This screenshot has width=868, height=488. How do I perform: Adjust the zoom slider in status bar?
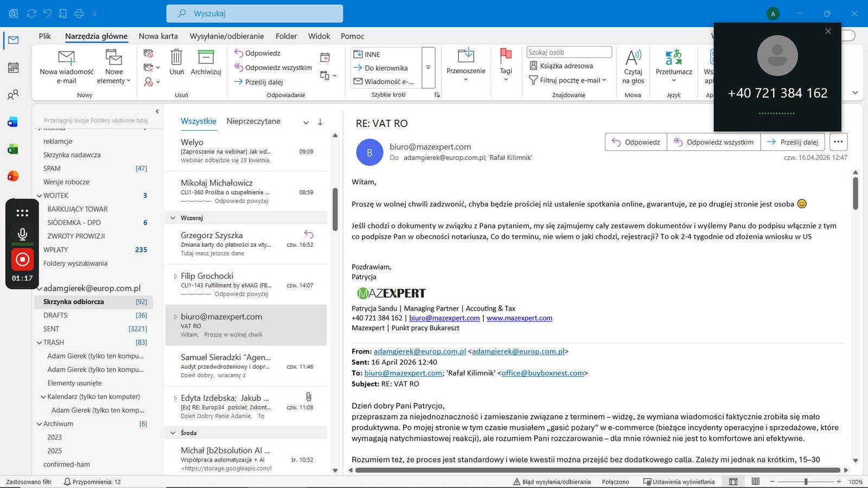point(806,481)
